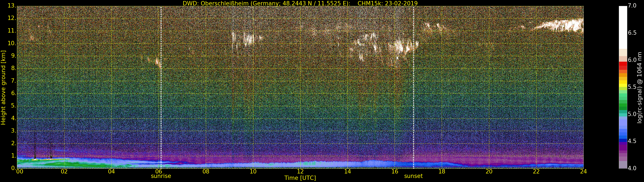
Task: Click the purple segment of the colorbar
Action: pos(623,147)
